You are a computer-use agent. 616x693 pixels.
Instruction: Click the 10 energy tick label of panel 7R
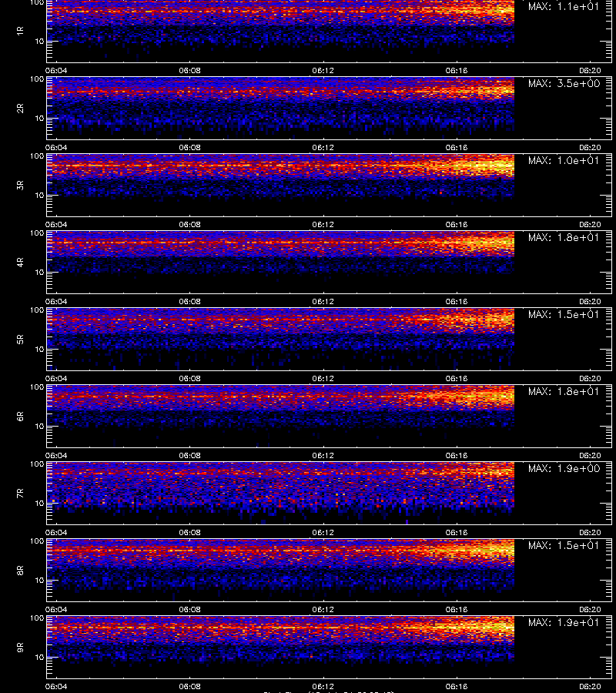click(x=39, y=503)
